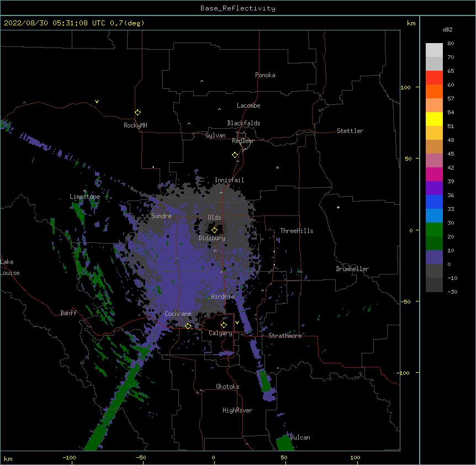Click the yellow diamond marker below Cochrane
The height and width of the screenshot is (465, 476).
click(x=188, y=326)
